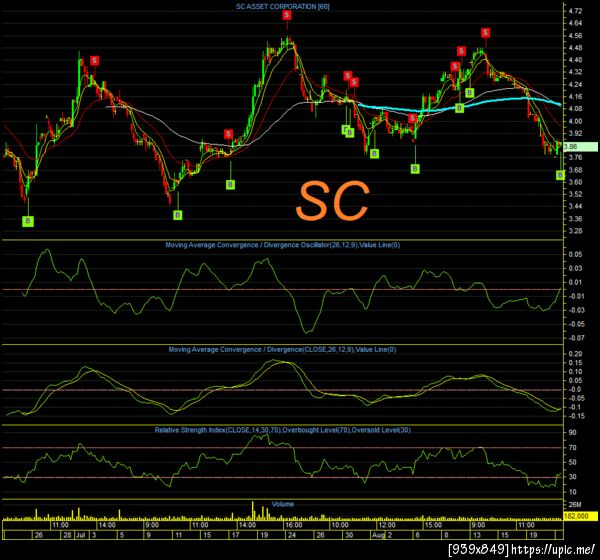Click the Volume panel label

[282, 504]
